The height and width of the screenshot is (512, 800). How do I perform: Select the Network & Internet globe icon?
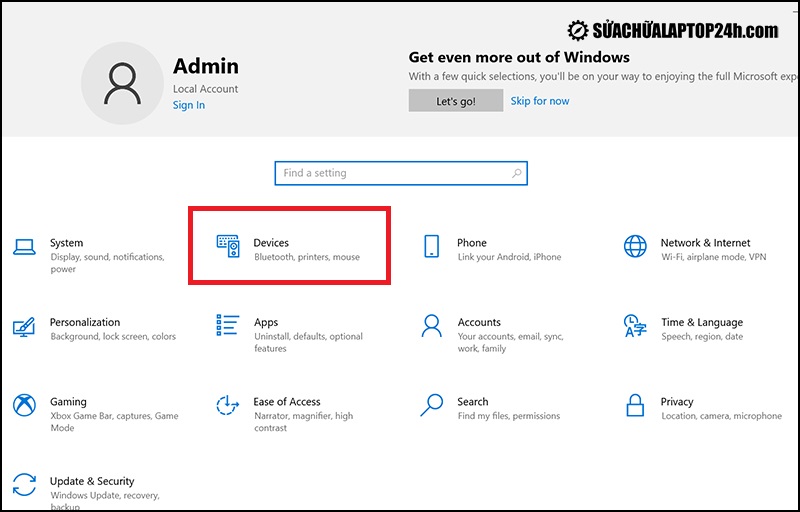(x=635, y=246)
